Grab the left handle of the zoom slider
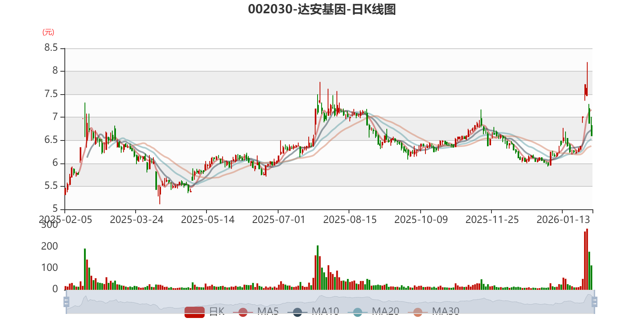Image resolution: width=644 pixels, height=322 pixels. coord(66,302)
